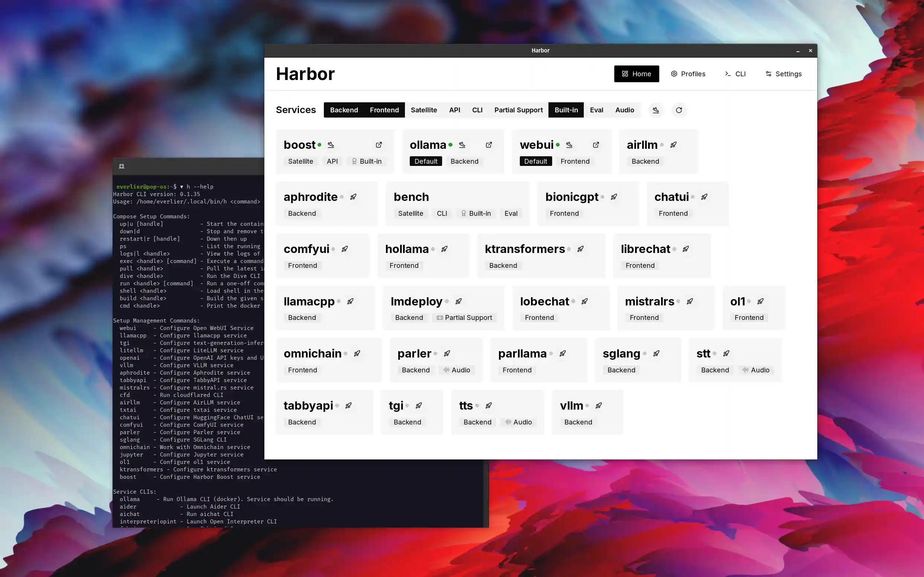The height and width of the screenshot is (577, 924).
Task: Start the airllm service with the rocket icon
Action: (673, 145)
